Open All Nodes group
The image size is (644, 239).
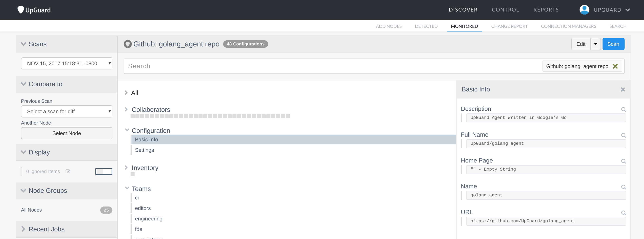click(x=31, y=210)
